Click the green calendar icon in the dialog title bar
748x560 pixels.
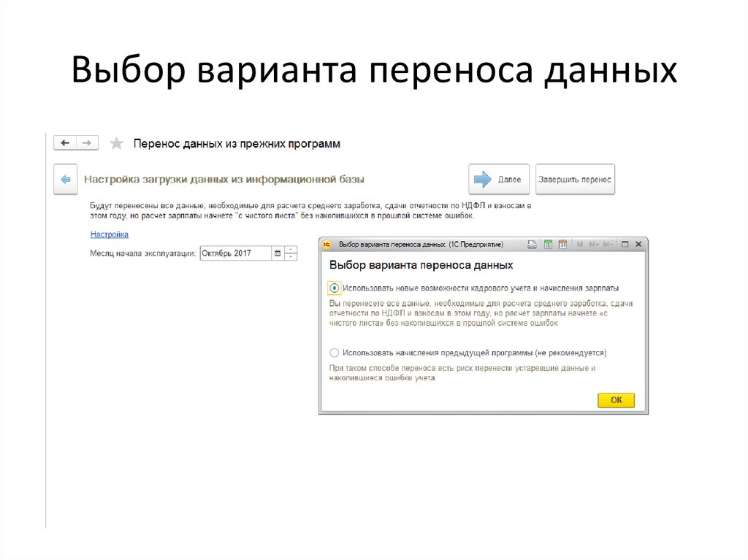tap(549, 243)
